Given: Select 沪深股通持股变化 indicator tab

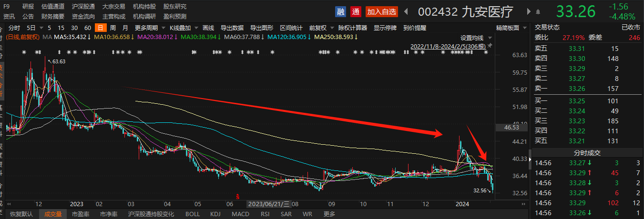Looking at the screenshot, I should [x=151, y=214].
